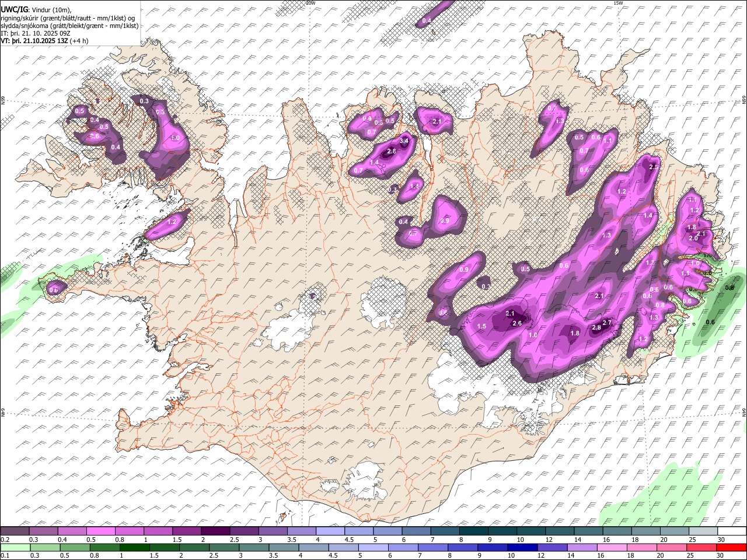The width and height of the screenshot is (747, 560).
Task: Click the 'IT: þri. 21. 10. 2025 09Z' line
Action: [36, 33]
